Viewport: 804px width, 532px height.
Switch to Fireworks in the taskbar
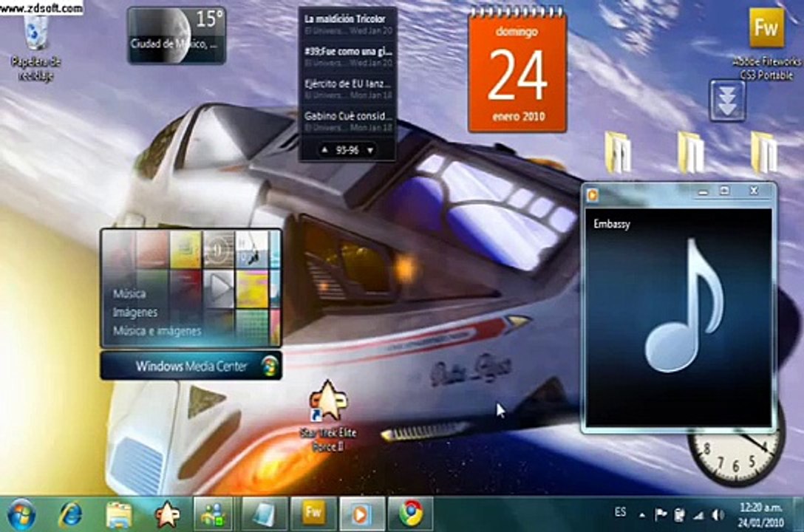coord(313,514)
